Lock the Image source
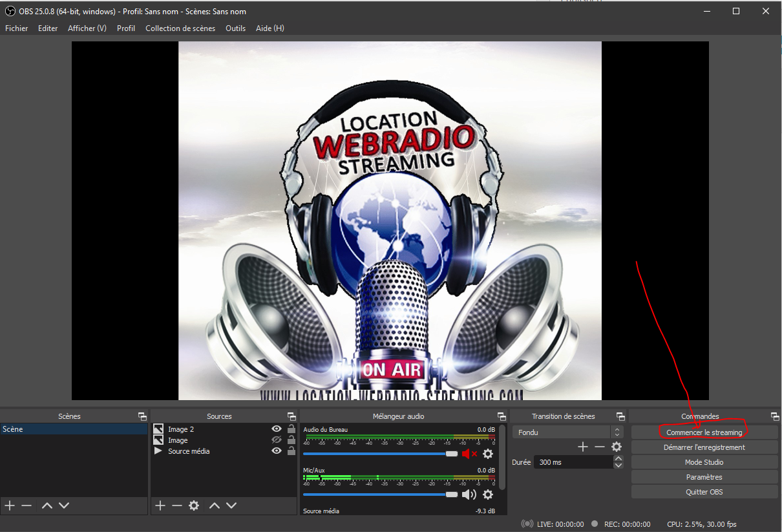 click(291, 440)
